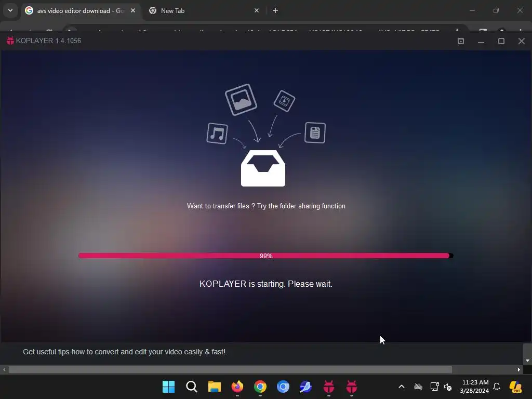Open Windows Search from the taskbar
This screenshot has width=532, height=399.
[x=192, y=387]
